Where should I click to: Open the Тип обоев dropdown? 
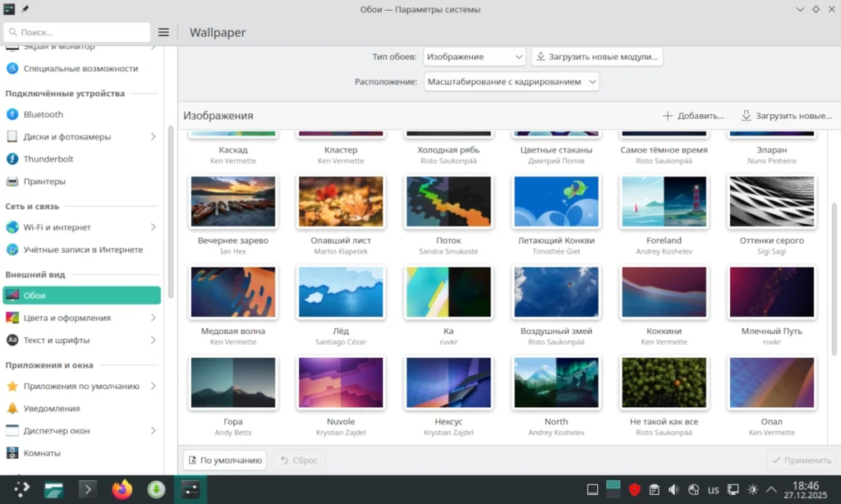474,57
